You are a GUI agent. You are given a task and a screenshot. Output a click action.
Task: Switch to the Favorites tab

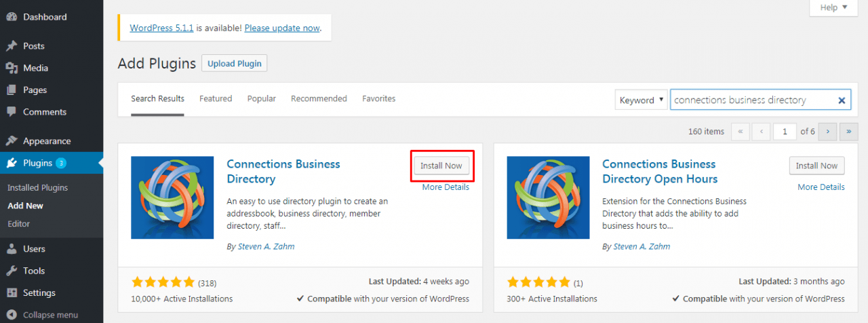(378, 98)
